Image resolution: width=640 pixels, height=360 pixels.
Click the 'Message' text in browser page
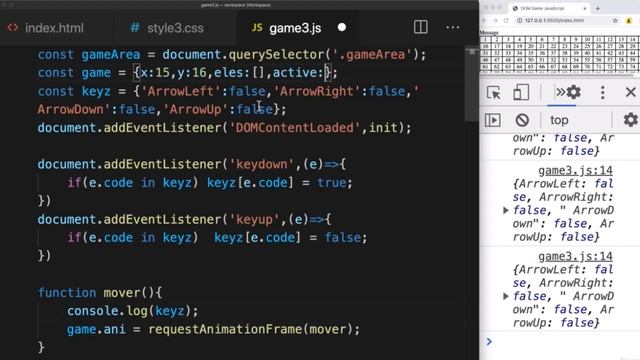point(489,33)
